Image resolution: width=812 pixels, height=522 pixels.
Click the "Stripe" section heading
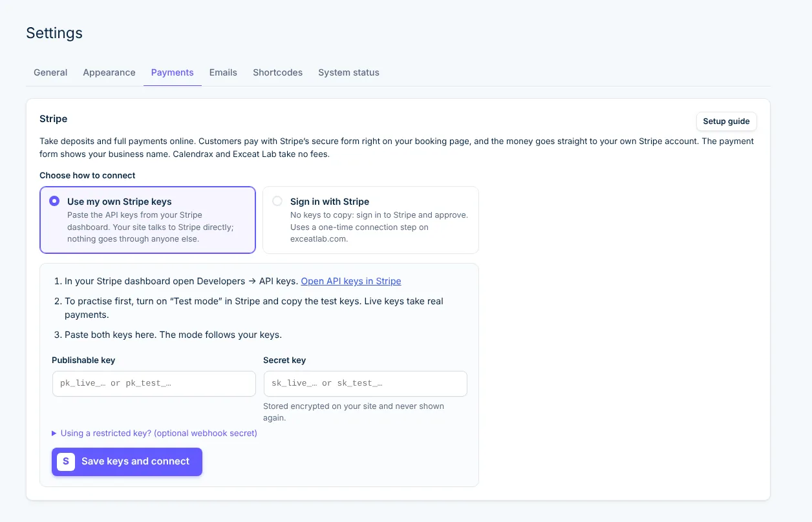53,119
